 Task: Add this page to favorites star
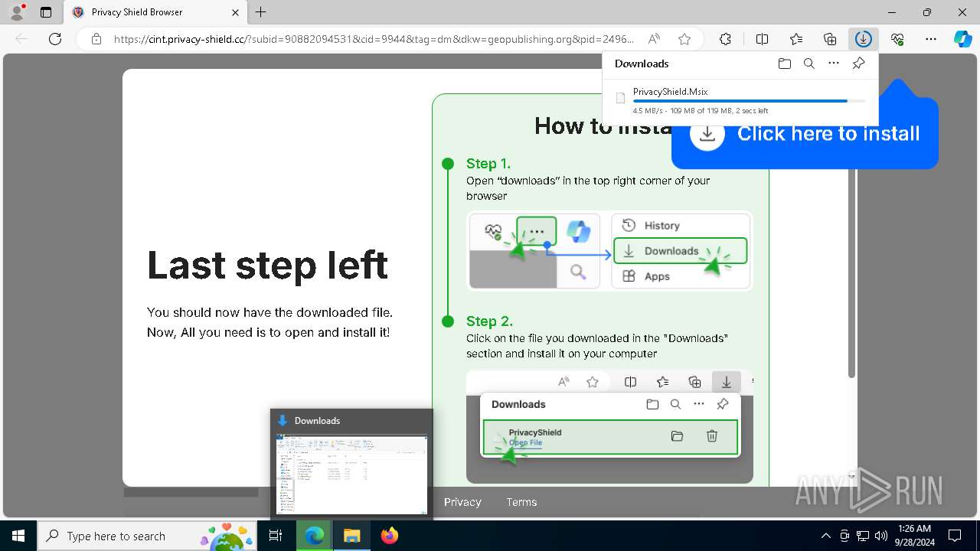click(x=684, y=39)
